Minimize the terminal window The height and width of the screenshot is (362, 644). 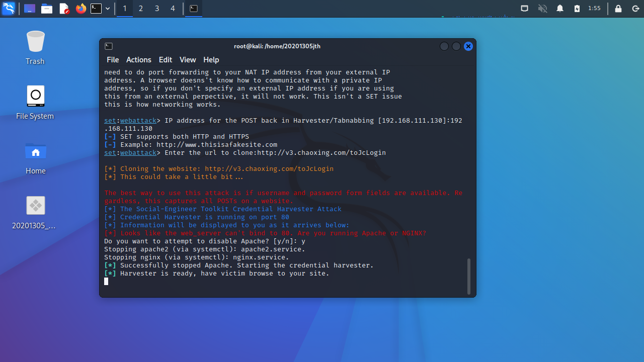click(x=444, y=46)
